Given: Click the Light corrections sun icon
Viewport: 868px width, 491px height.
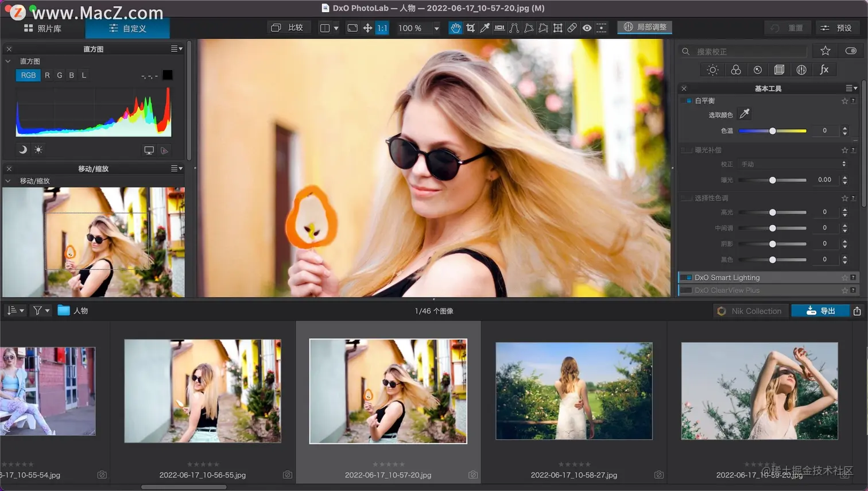Looking at the screenshot, I should coord(712,69).
